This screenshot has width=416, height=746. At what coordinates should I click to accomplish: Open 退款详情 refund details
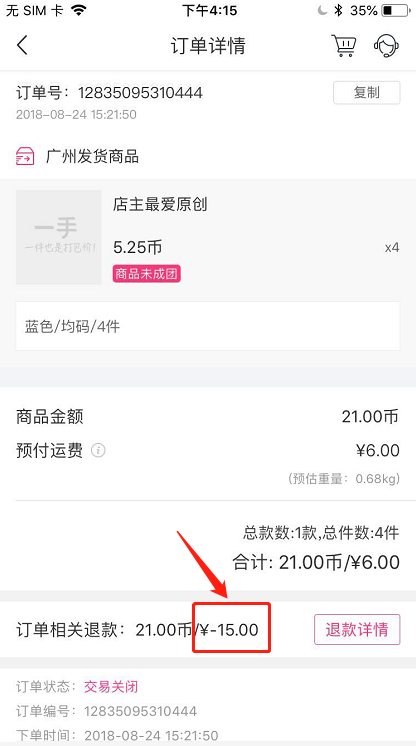(x=357, y=629)
